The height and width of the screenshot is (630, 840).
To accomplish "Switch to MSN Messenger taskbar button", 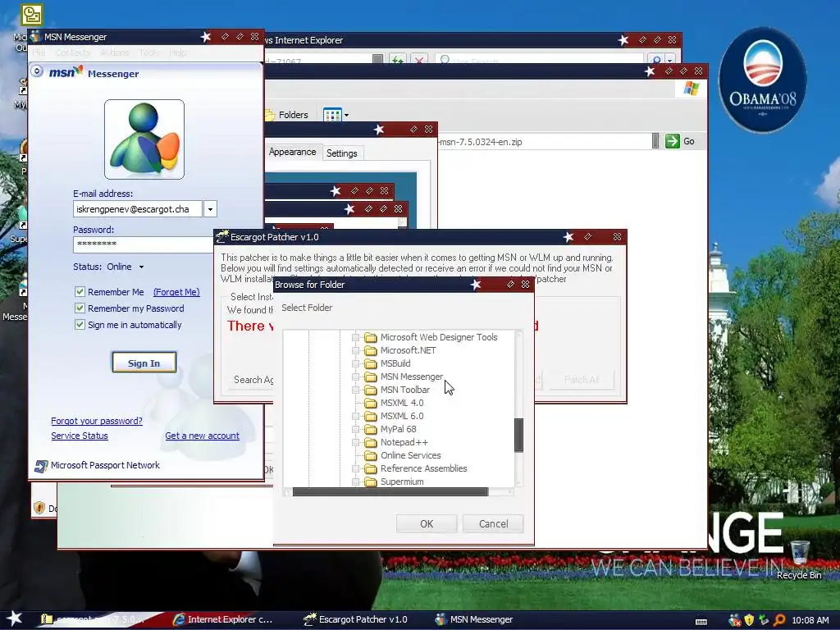I will click(x=474, y=619).
